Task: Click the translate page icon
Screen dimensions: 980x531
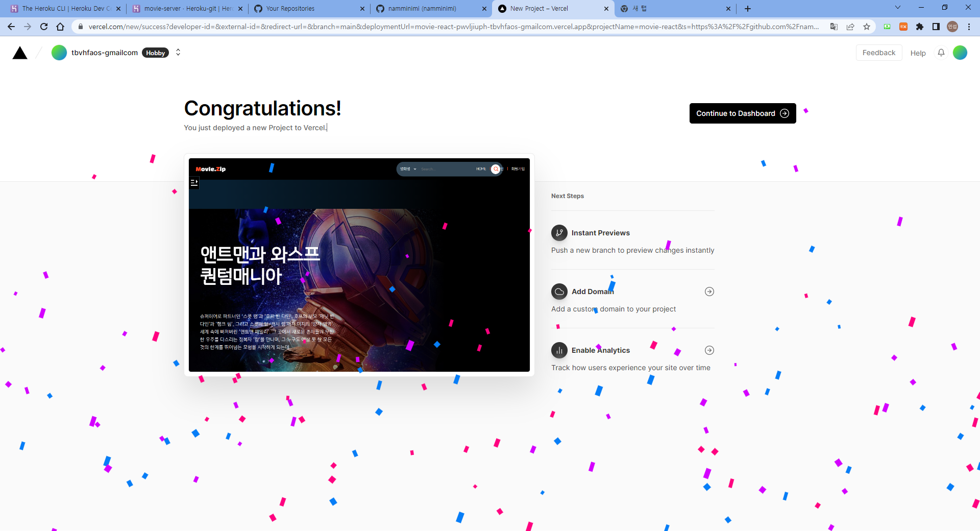Action: click(x=834, y=27)
